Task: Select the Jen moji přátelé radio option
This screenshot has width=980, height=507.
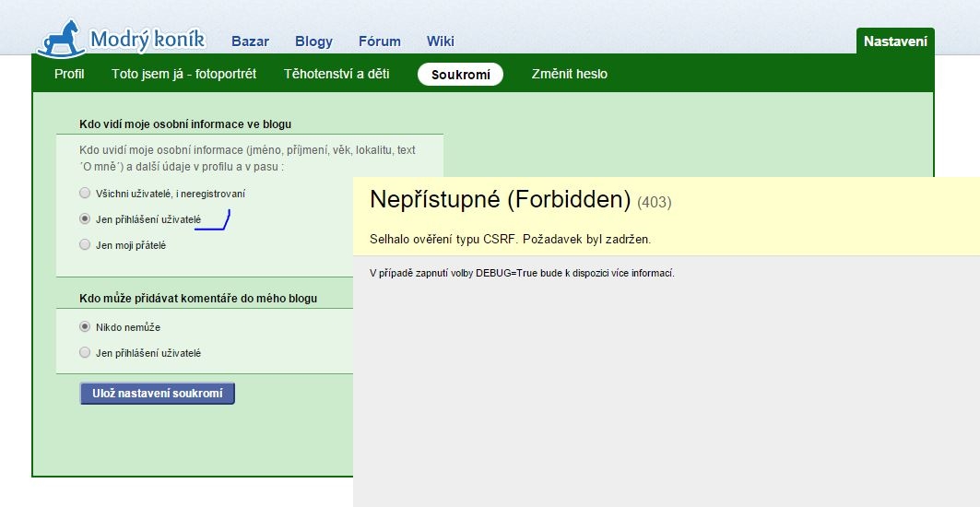Action: (85, 245)
